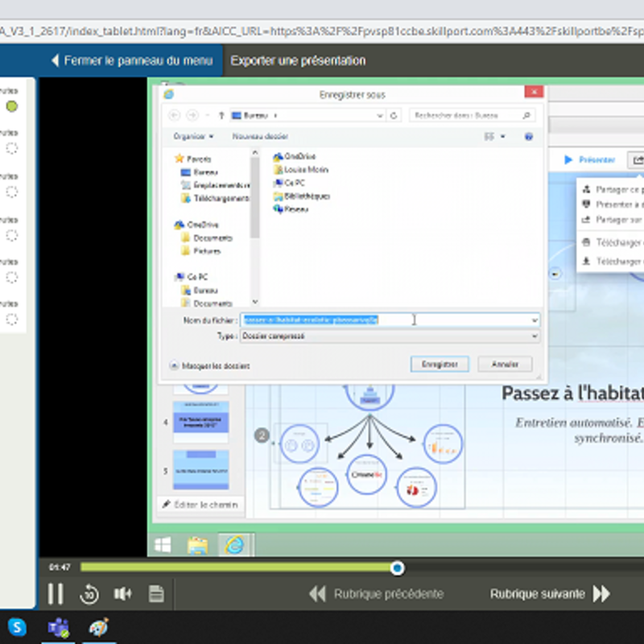Image resolution: width=644 pixels, height=644 pixels.
Task: Select Nouveau dossier in dialog toolbar
Action: 260,137
